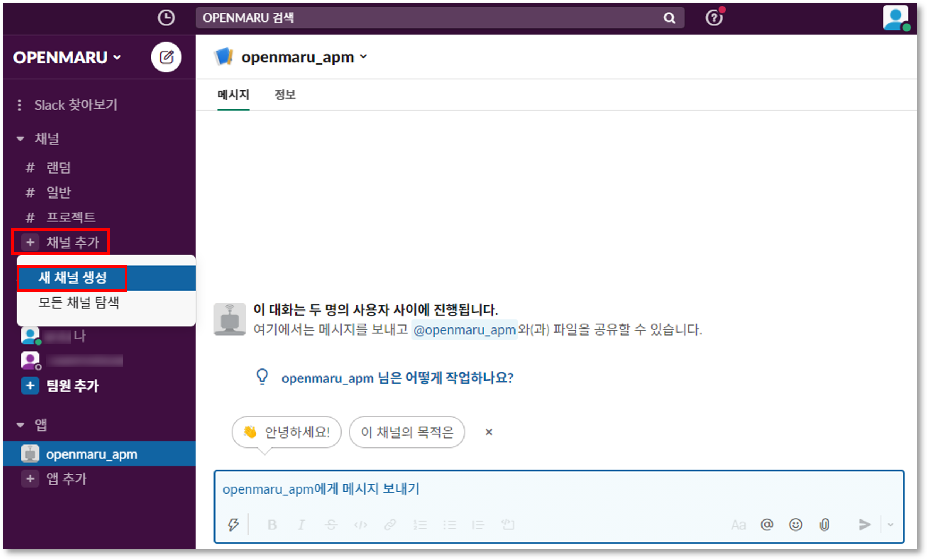Open the help question mark icon

point(714,18)
